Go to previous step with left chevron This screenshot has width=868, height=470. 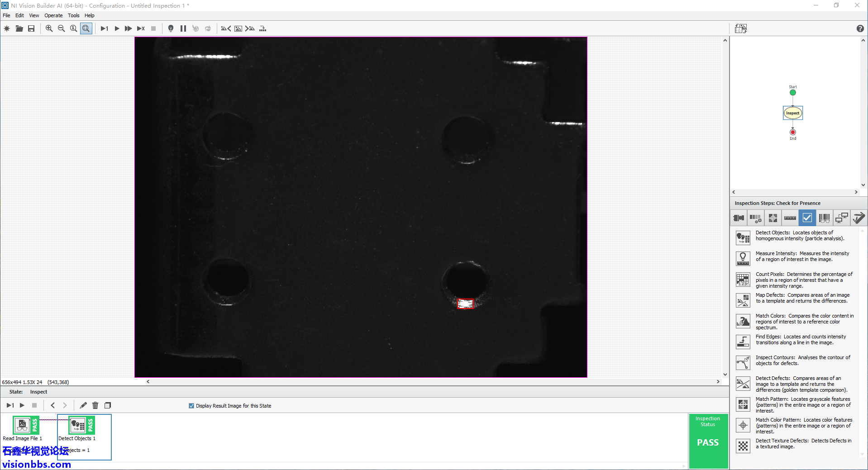(x=52, y=405)
